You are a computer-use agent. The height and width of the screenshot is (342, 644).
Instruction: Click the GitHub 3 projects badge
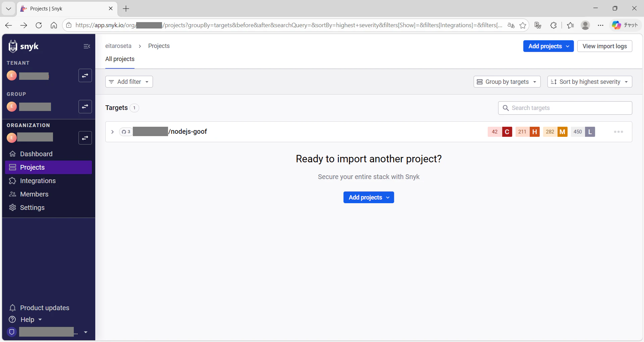pyautogui.click(x=126, y=132)
